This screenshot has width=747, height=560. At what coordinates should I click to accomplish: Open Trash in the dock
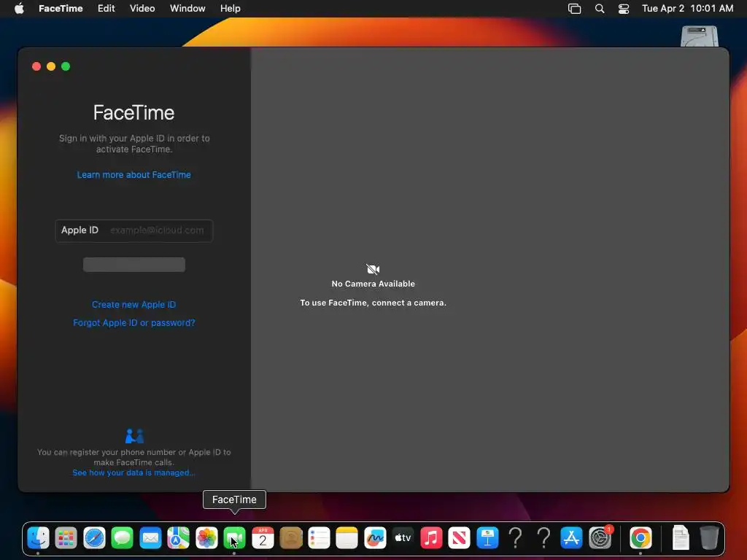coord(709,537)
